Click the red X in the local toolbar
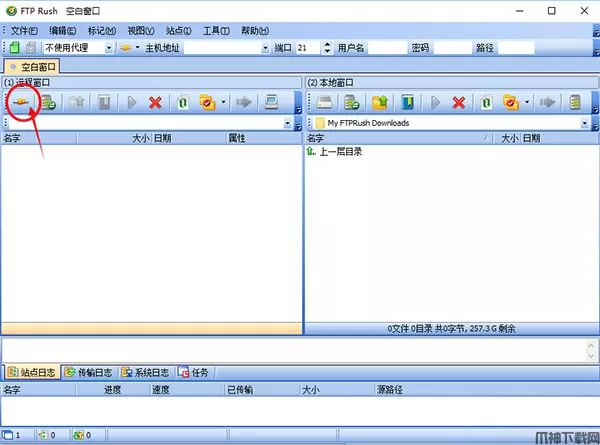The image size is (600, 445). click(x=459, y=102)
